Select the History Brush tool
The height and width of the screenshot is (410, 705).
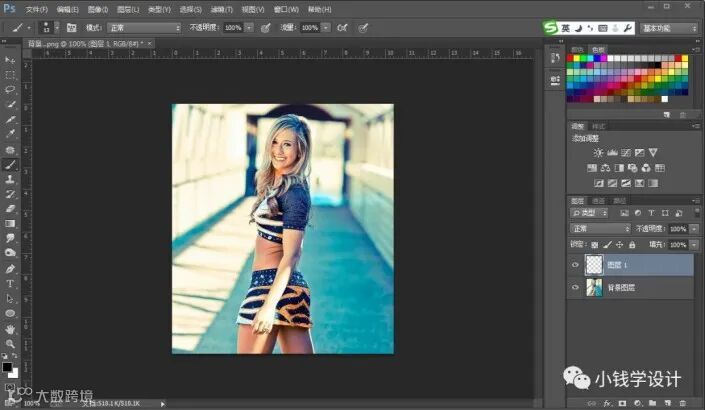[10, 194]
